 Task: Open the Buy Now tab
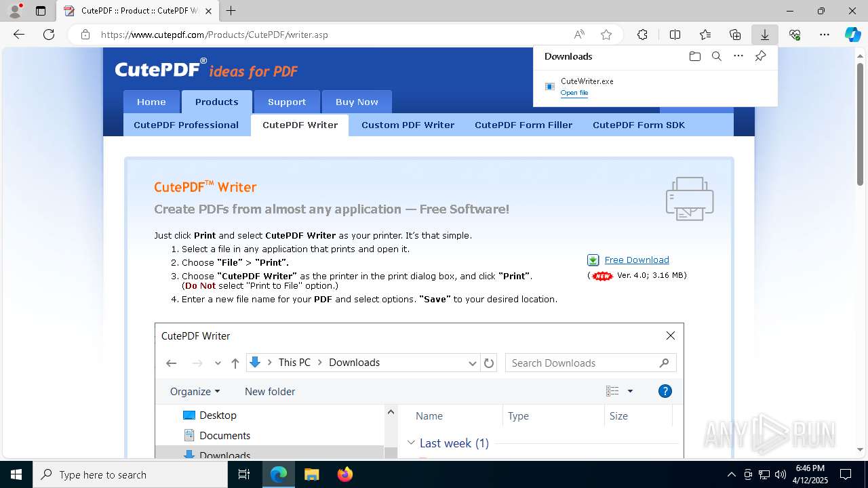tap(357, 102)
